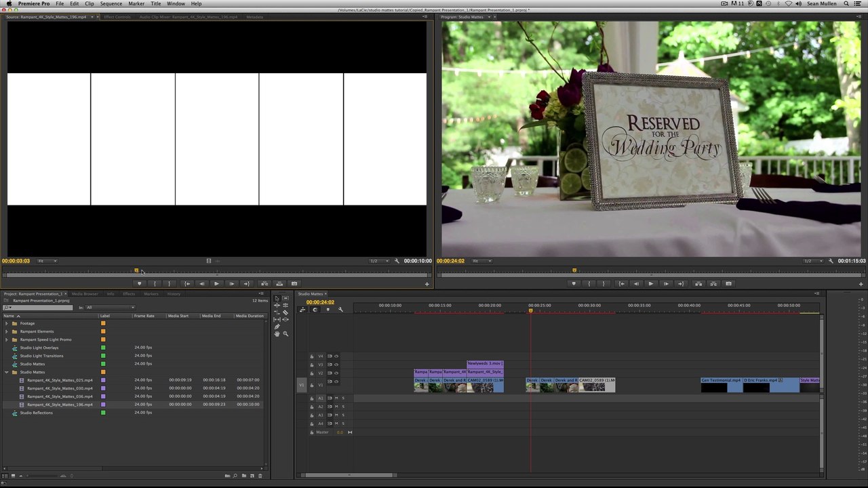Toggle snap in the timeline
Screen dimensions: 868x488
coord(315,310)
